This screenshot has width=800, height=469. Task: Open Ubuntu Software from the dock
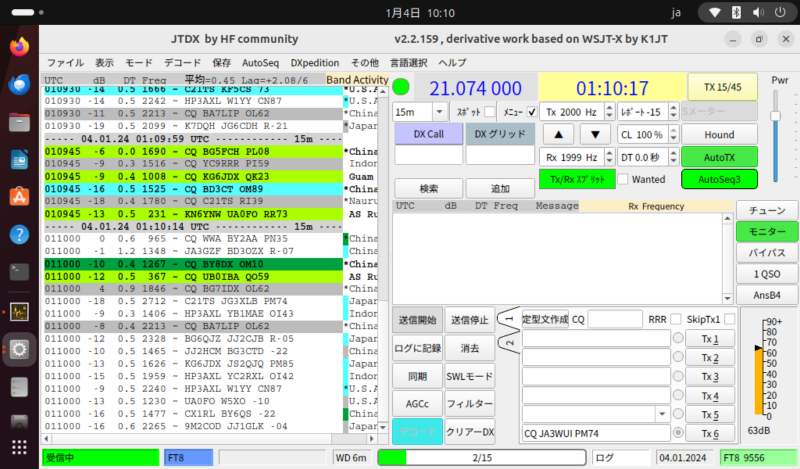(19, 197)
